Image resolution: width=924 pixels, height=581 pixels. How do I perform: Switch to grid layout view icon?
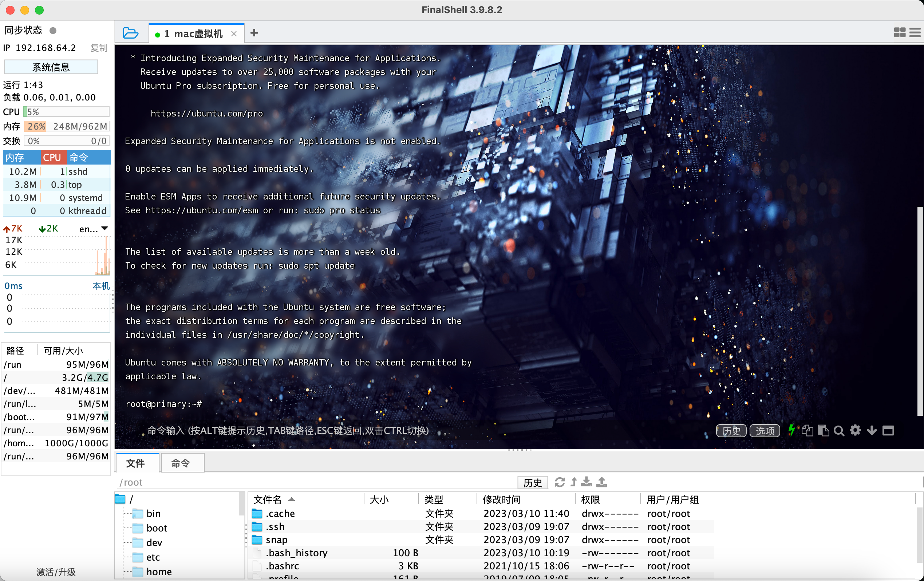[900, 33]
